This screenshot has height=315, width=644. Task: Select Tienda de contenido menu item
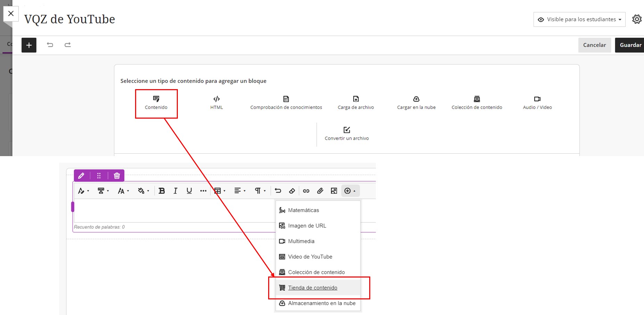point(318,288)
